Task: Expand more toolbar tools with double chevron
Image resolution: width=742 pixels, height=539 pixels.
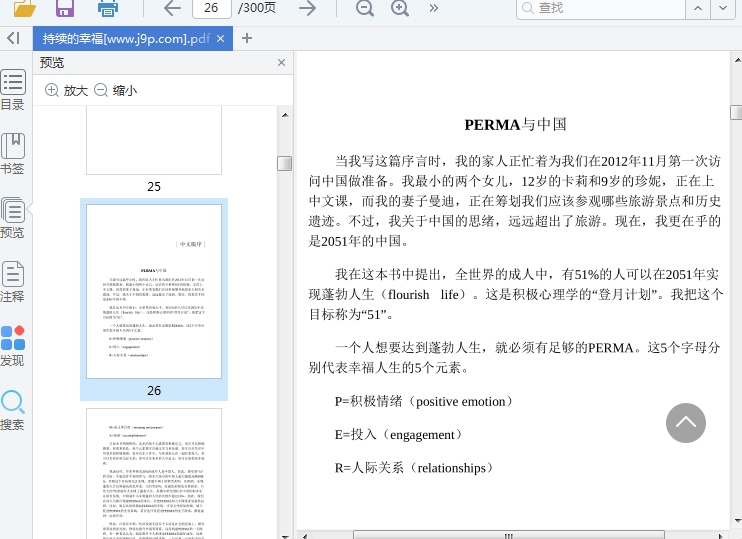Action: tap(433, 8)
